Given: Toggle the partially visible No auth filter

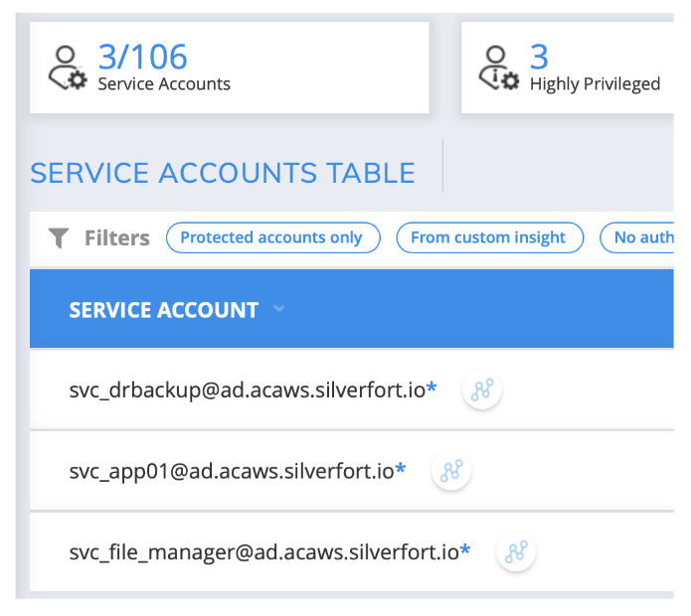Looking at the screenshot, I should (x=641, y=237).
